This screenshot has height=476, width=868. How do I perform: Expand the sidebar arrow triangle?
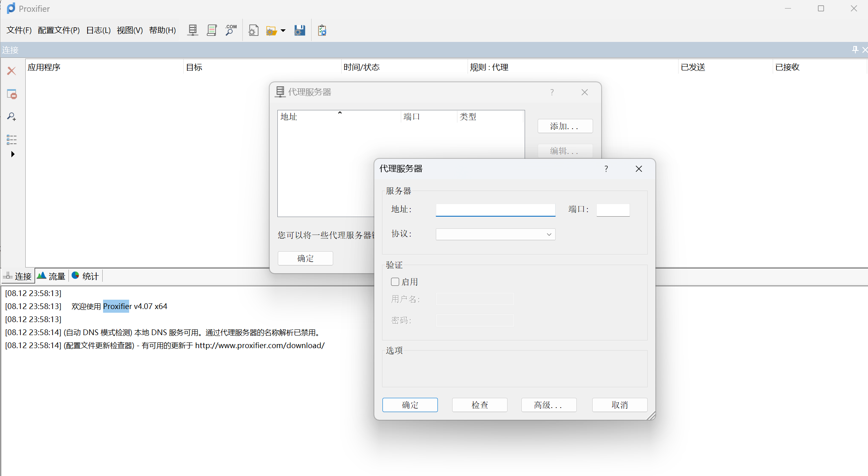click(13, 154)
